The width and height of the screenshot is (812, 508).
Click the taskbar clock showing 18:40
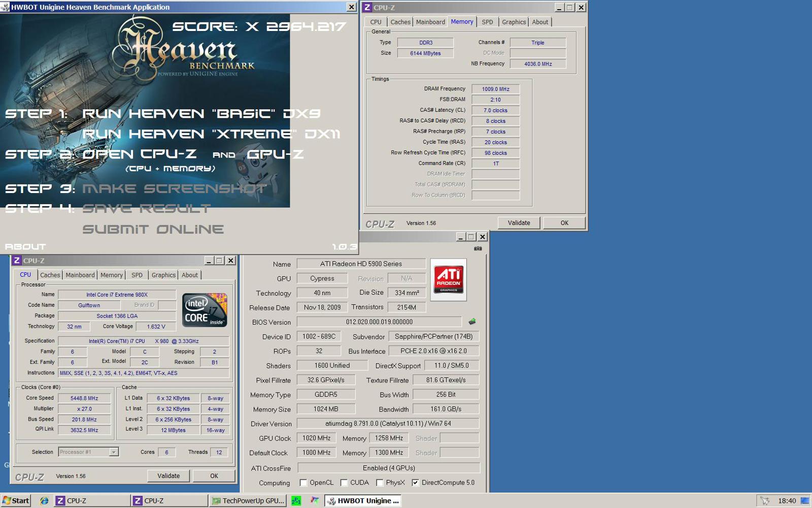787,501
